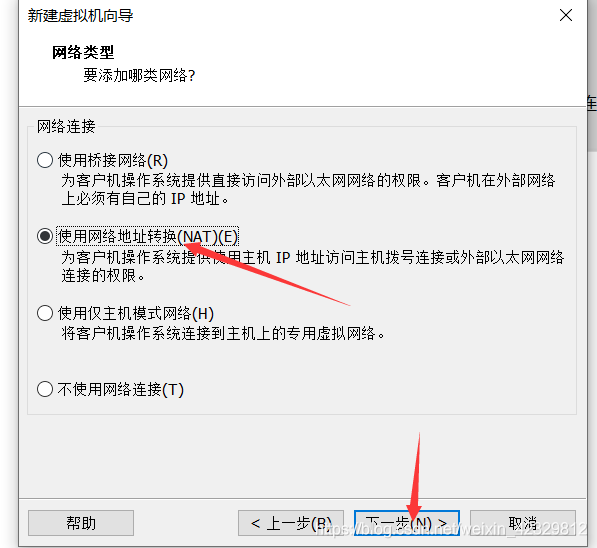Open help via the 帮助 button
This screenshot has height=548, width=597.
point(81,523)
